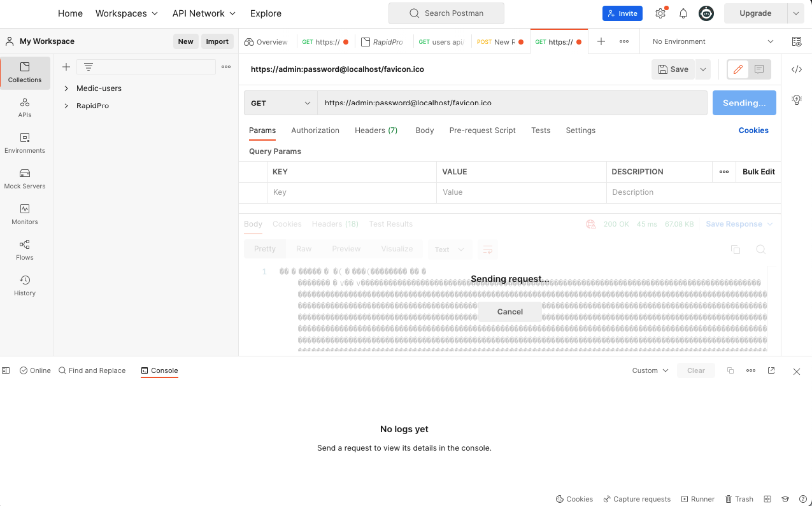
Task: Open the Runner from the status bar
Action: point(697,499)
